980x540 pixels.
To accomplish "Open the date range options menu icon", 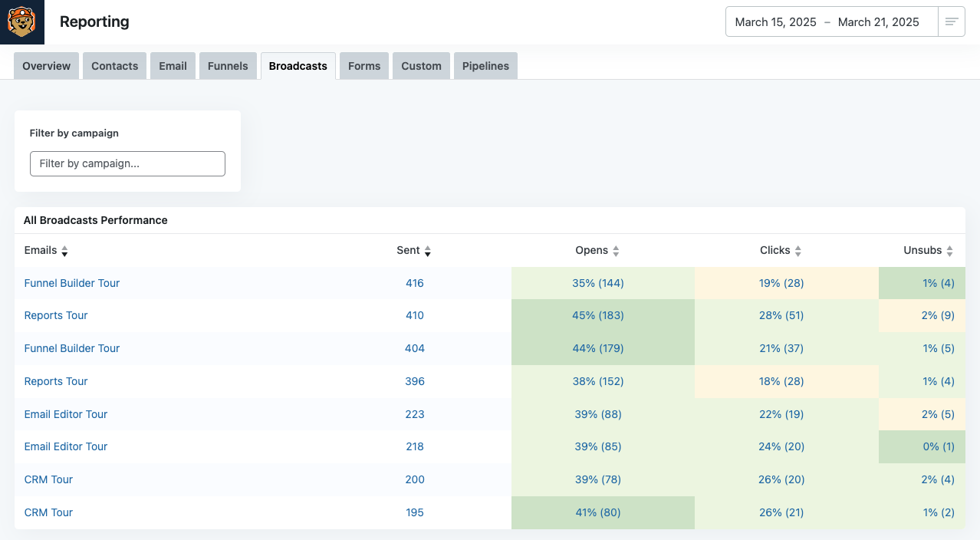I will (x=952, y=22).
